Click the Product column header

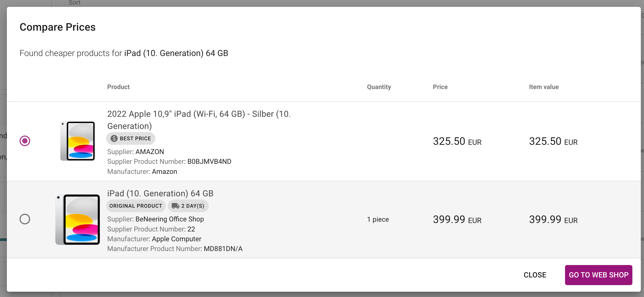click(x=118, y=87)
